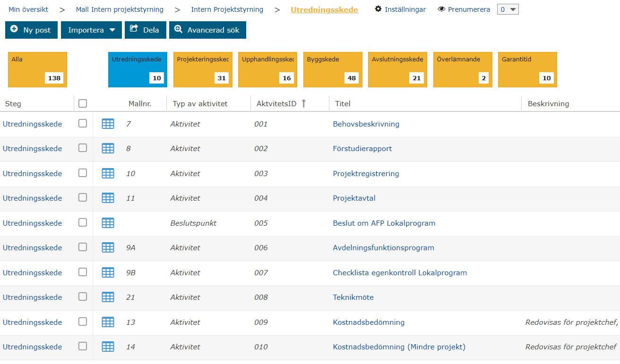The height and width of the screenshot is (364, 620).
Task: Open Avancerad sök magnifier button
Action: click(x=207, y=30)
